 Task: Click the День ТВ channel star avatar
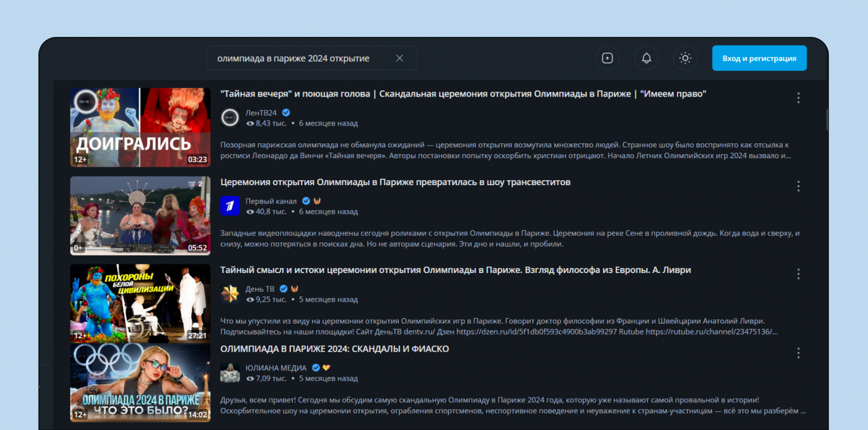point(230,294)
